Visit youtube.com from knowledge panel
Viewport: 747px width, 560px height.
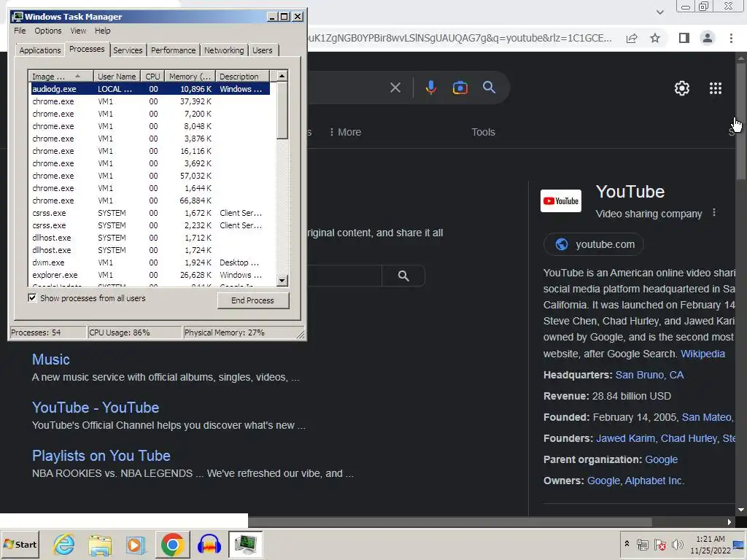click(x=594, y=244)
